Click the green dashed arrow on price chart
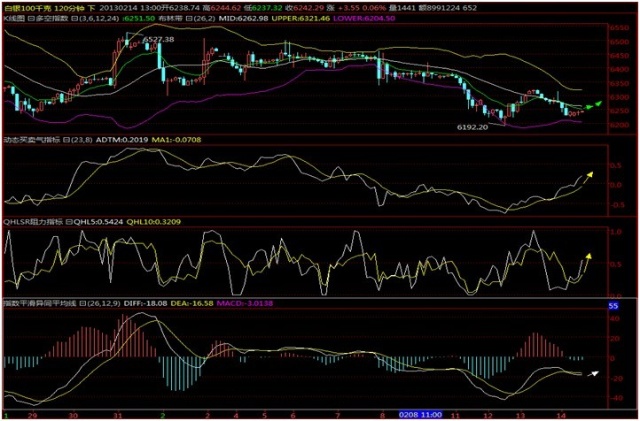This screenshot has width=640, height=421. coord(593,105)
